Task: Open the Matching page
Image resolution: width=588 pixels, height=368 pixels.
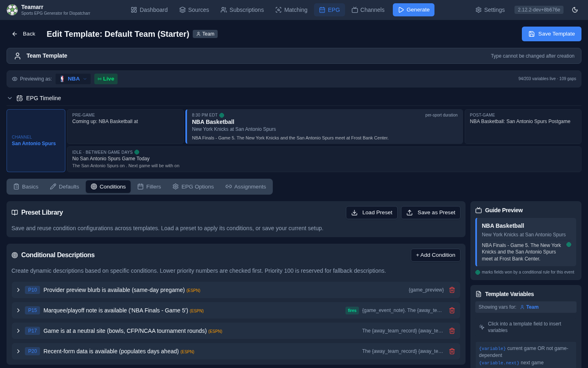Action: click(x=292, y=10)
